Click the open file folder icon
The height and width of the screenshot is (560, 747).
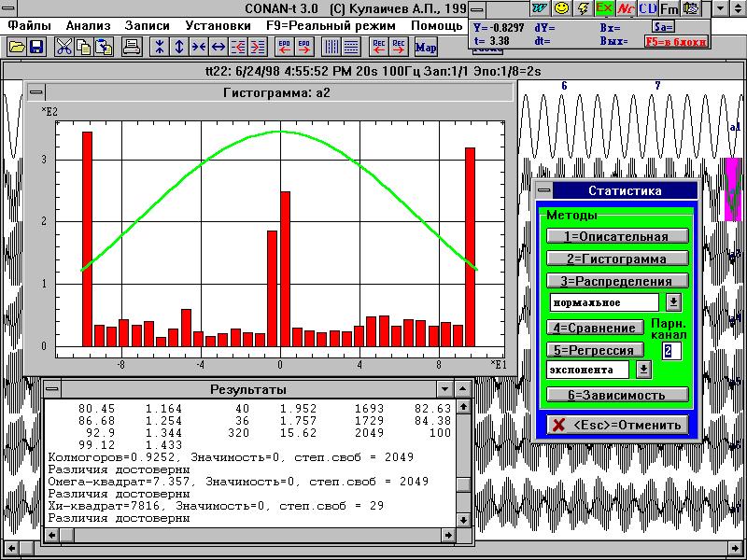(x=17, y=46)
